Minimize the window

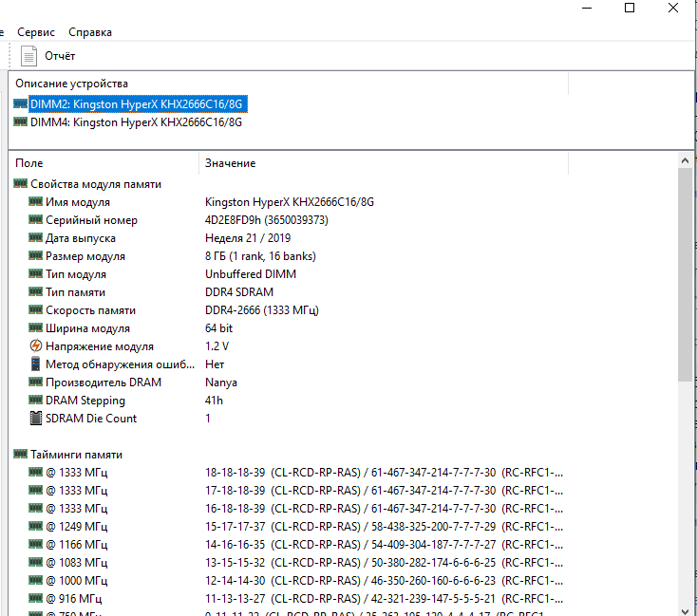coord(587,8)
